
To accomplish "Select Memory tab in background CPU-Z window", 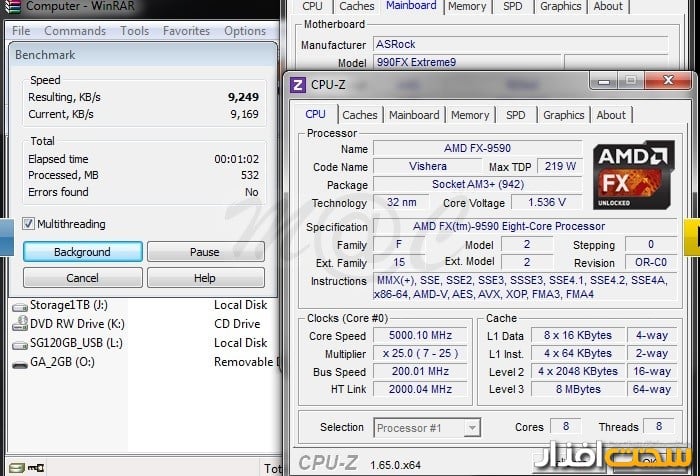I will tap(467, 6).
